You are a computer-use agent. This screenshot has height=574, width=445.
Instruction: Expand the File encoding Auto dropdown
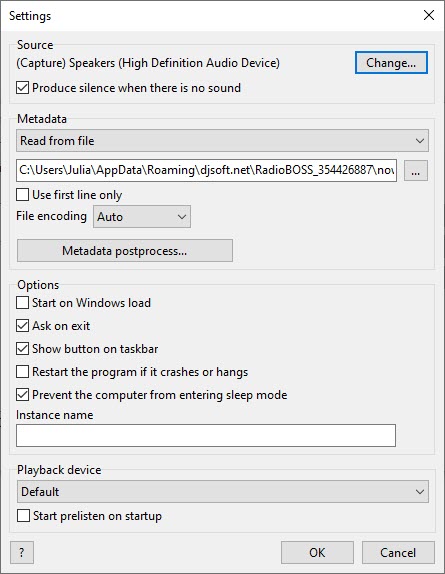coord(142,217)
